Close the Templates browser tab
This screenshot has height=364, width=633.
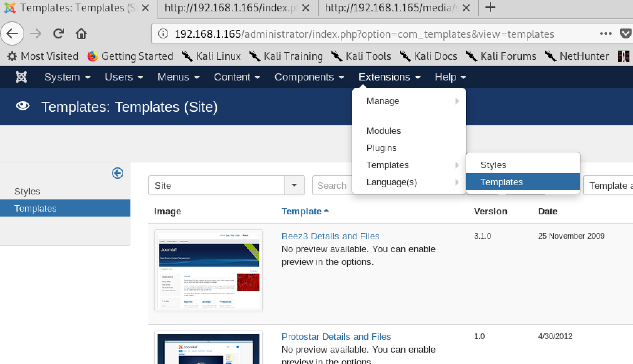[x=145, y=8]
